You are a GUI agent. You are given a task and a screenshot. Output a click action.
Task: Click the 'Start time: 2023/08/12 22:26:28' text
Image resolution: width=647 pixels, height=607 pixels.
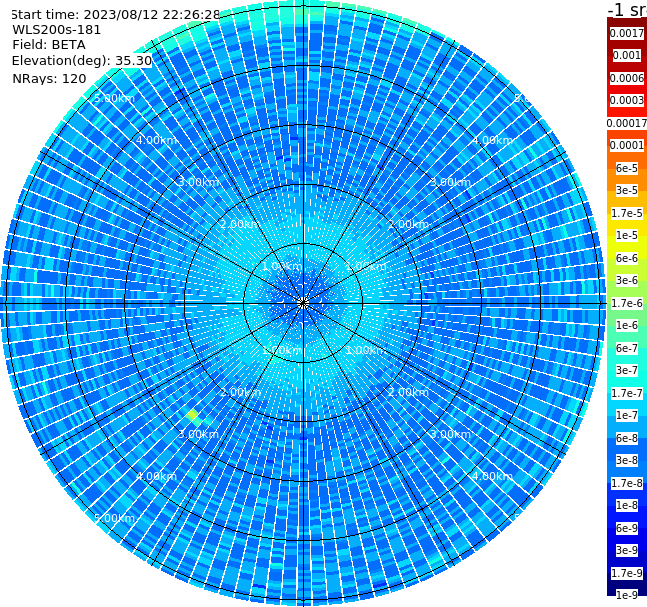click(x=116, y=15)
